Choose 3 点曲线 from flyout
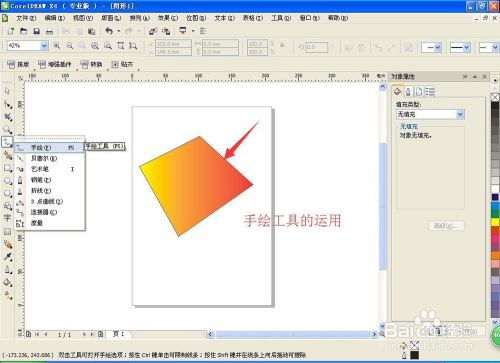This screenshot has width=500, height=363. (x=49, y=201)
